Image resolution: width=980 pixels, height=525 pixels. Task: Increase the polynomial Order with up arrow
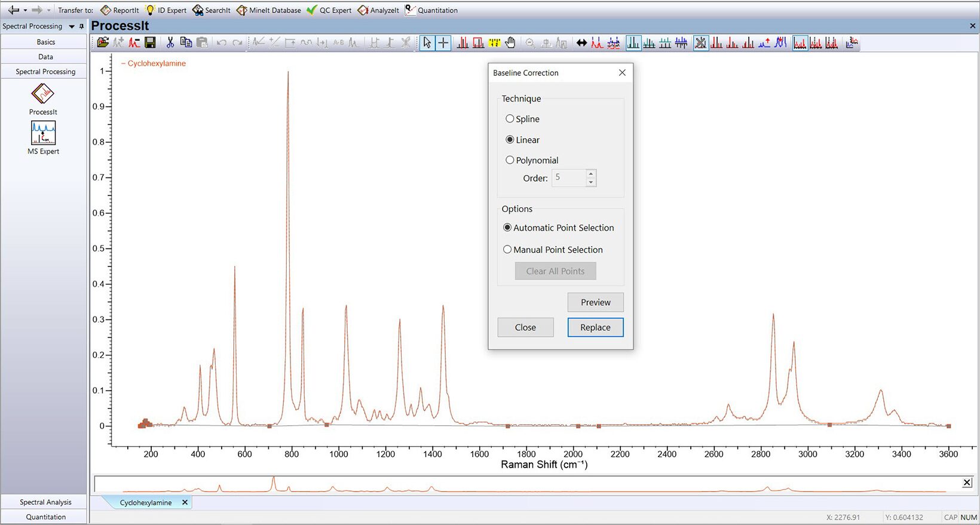tap(590, 174)
